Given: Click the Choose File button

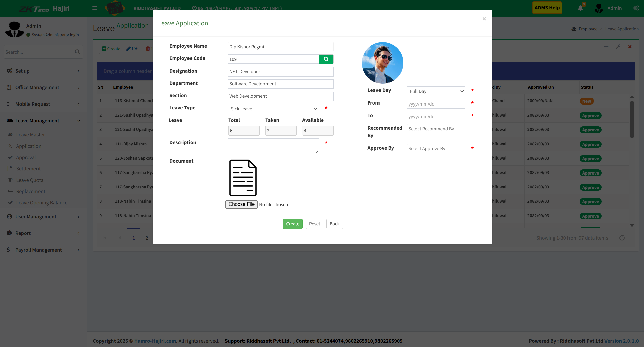Looking at the screenshot, I should click(241, 204).
